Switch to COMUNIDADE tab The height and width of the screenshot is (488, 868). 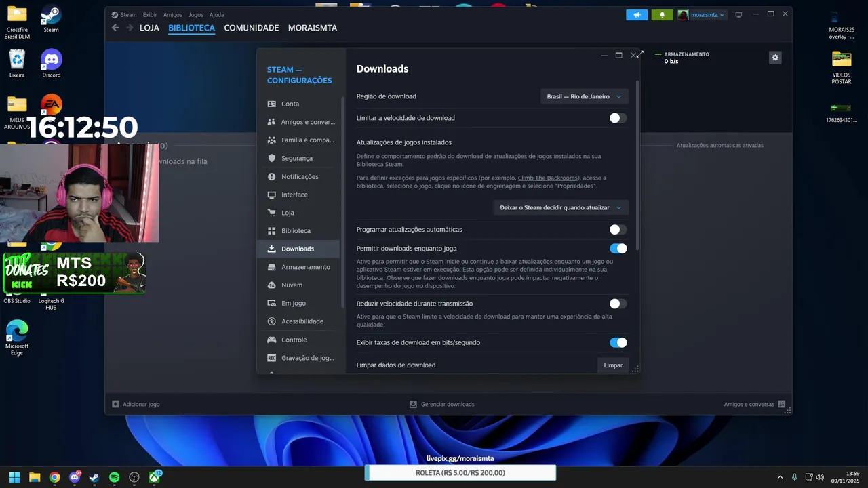tap(252, 28)
